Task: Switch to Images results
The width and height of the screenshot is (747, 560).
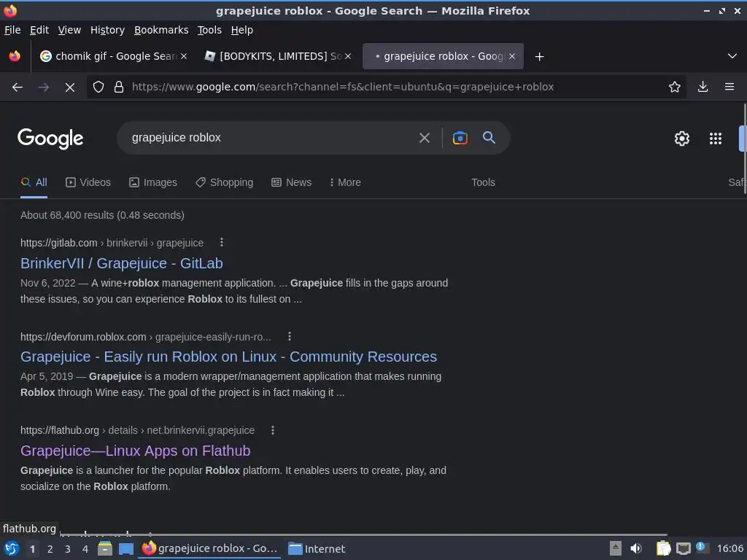Action: tap(153, 182)
